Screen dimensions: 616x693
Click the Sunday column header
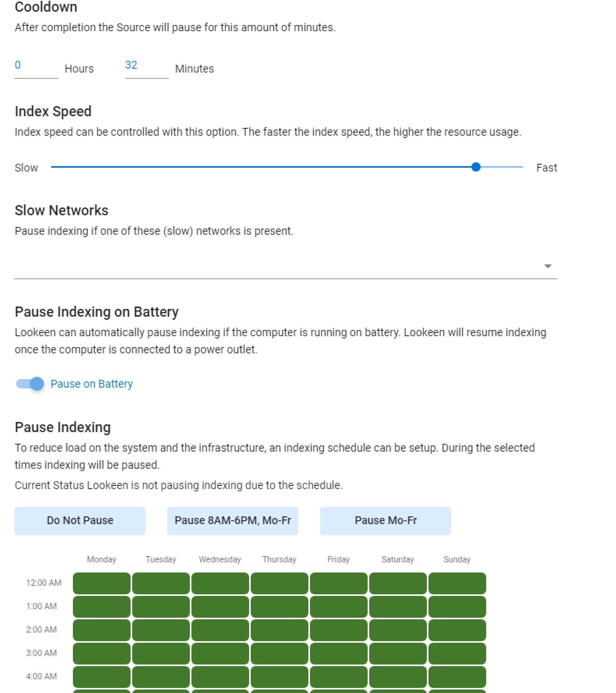(457, 559)
